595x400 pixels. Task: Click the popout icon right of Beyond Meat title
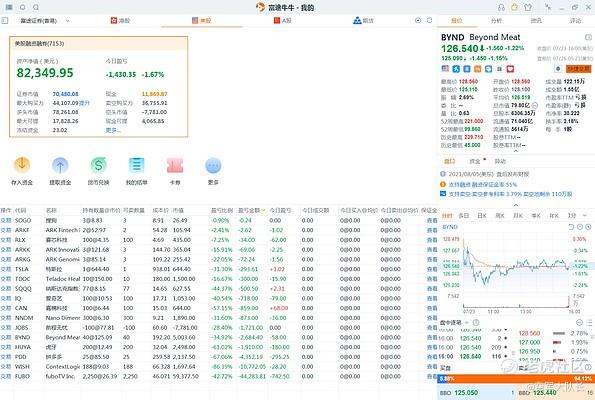click(x=588, y=37)
